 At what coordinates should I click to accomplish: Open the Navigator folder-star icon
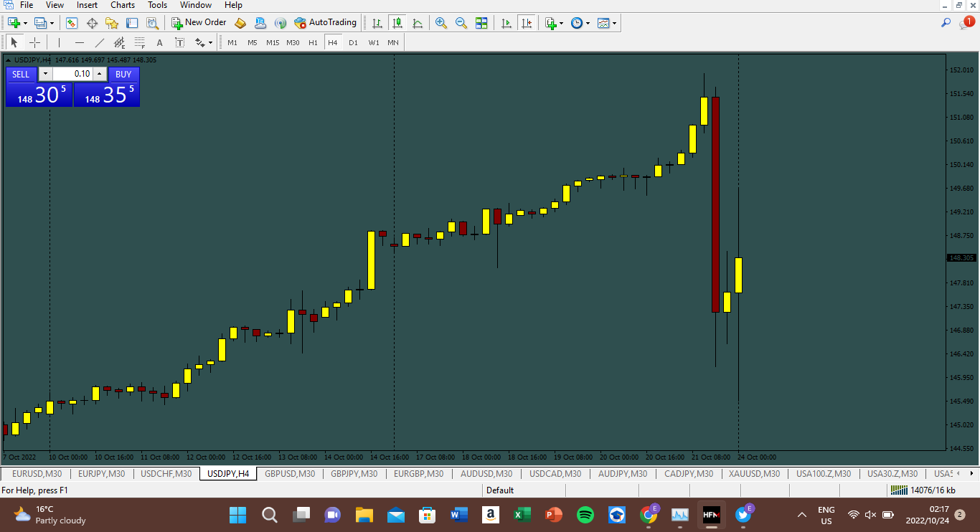(x=112, y=23)
